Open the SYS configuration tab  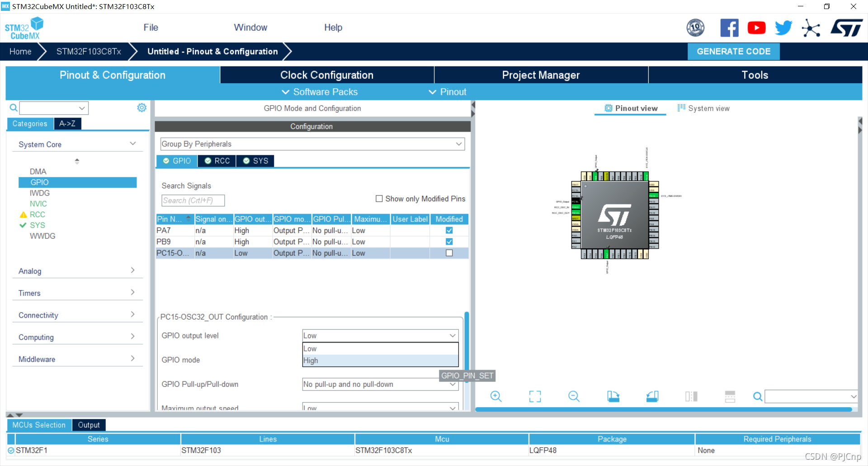(x=255, y=161)
